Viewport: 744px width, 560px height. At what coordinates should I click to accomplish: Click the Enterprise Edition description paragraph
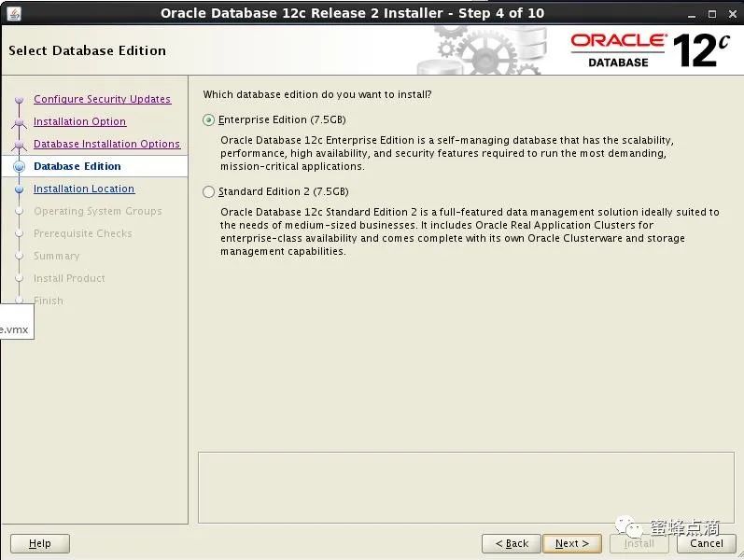446,153
